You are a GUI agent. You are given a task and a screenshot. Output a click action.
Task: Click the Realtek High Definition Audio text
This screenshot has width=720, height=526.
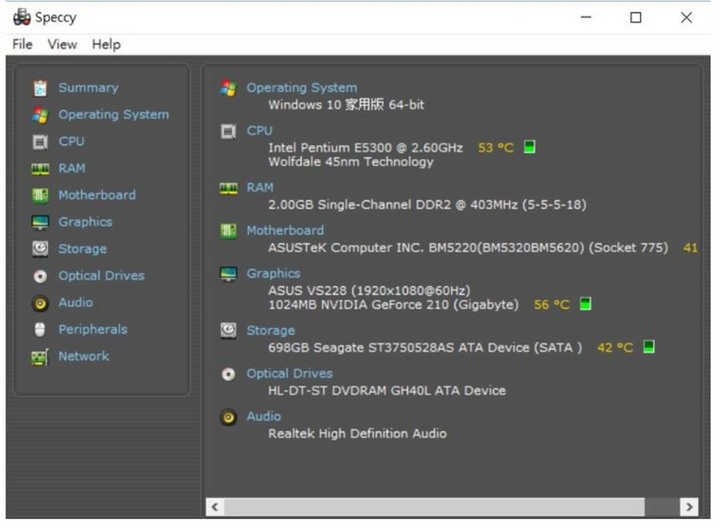coord(357,434)
